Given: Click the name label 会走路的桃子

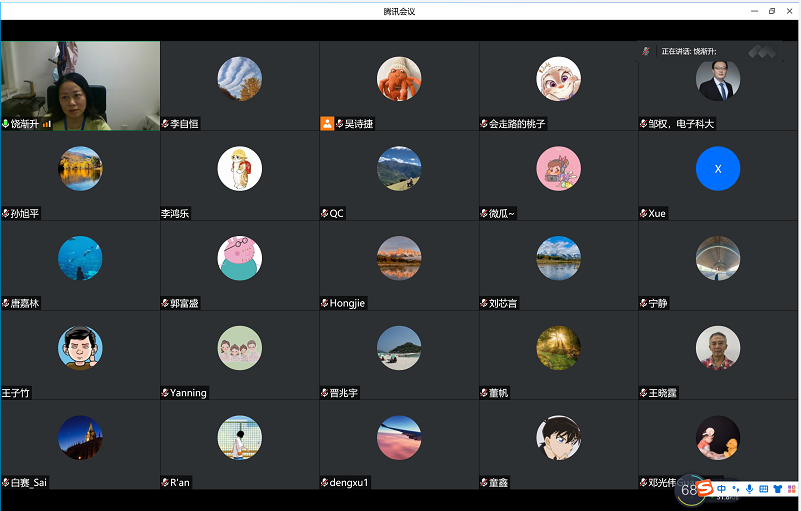Looking at the screenshot, I should tap(517, 124).
